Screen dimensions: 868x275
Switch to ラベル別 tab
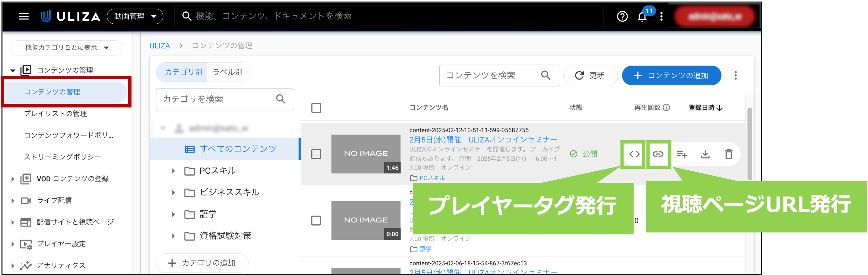tap(228, 72)
